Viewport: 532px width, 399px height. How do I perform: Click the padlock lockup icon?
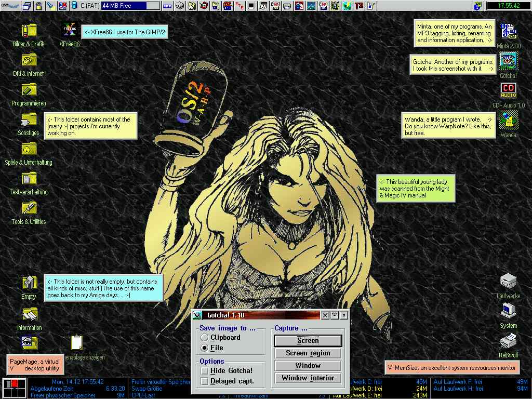click(x=38, y=6)
